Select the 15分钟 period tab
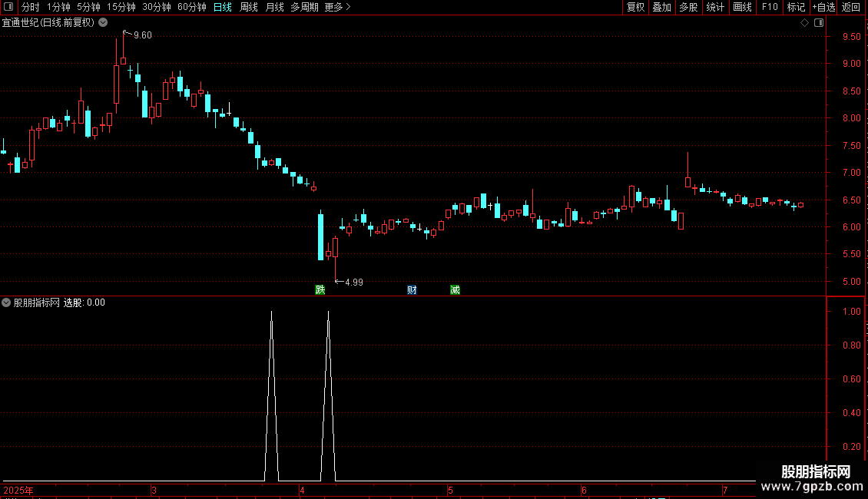Viewport: 868px width, 499px height. 121,7
